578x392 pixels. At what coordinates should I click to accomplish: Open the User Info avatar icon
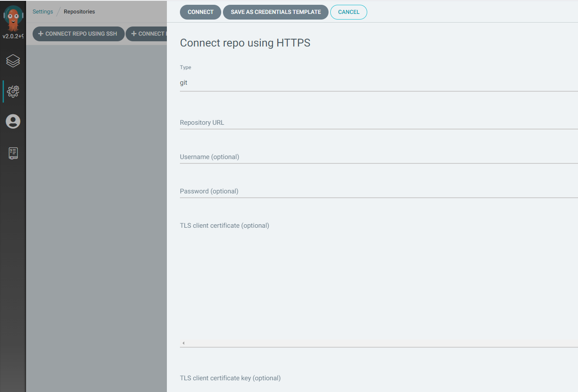coord(13,121)
